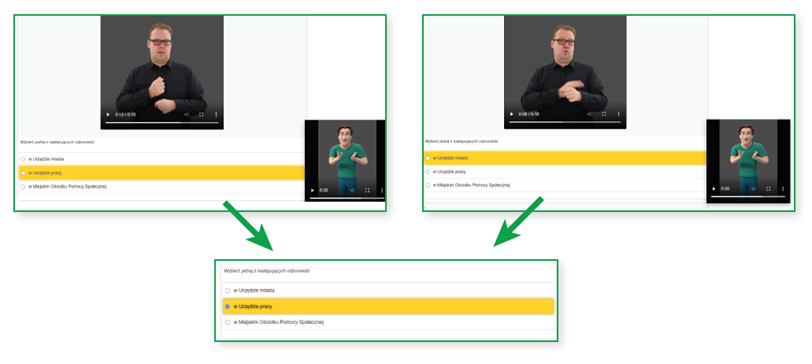Open more options on the 0:08 / 0:58 video

(x=618, y=114)
